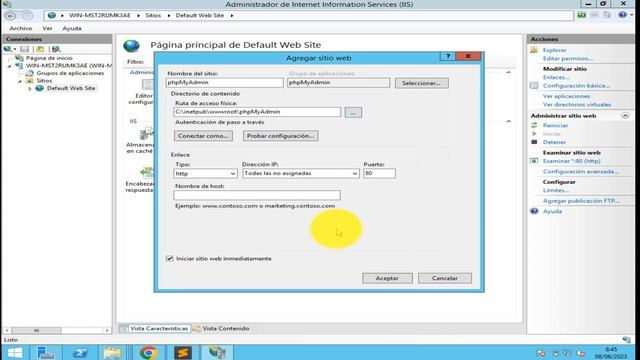Click the dialog help question mark button
Screen dimensions: 640x360
(448, 56)
